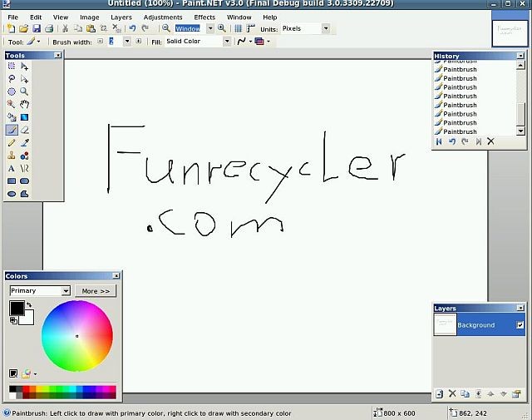Toggle the rulers icon

[x=251, y=28]
